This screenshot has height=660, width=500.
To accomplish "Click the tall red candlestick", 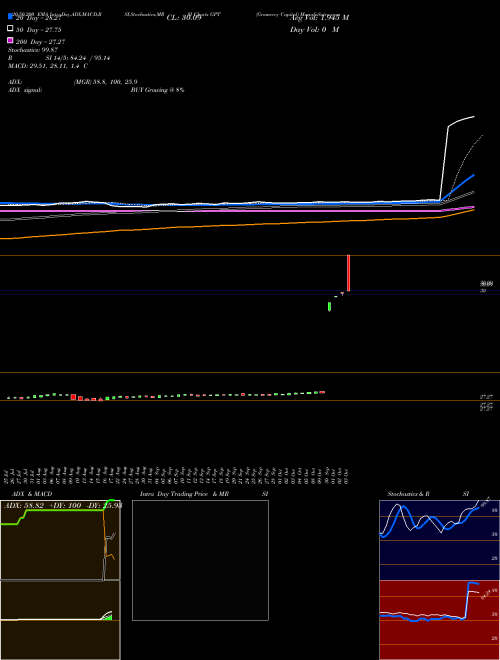I will coord(348,273).
